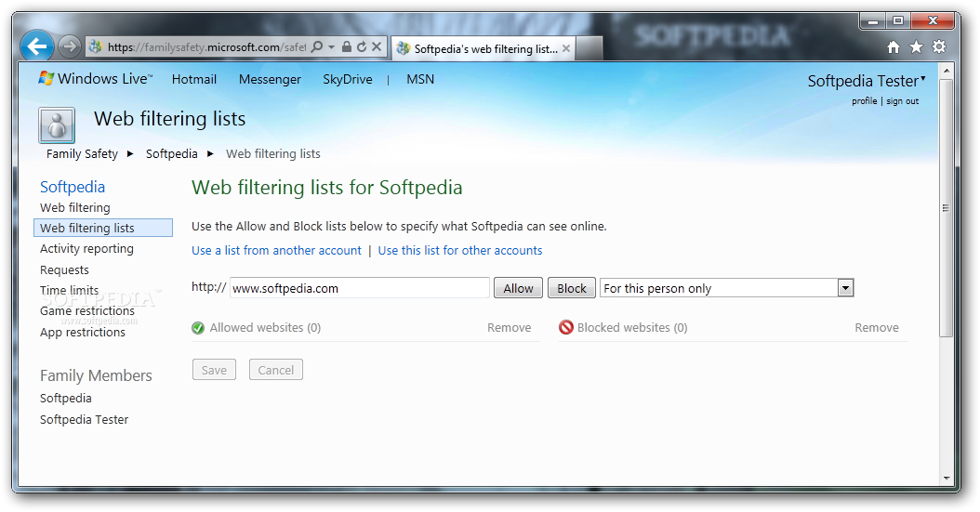Click the red Blocked websites icon

coord(565,327)
